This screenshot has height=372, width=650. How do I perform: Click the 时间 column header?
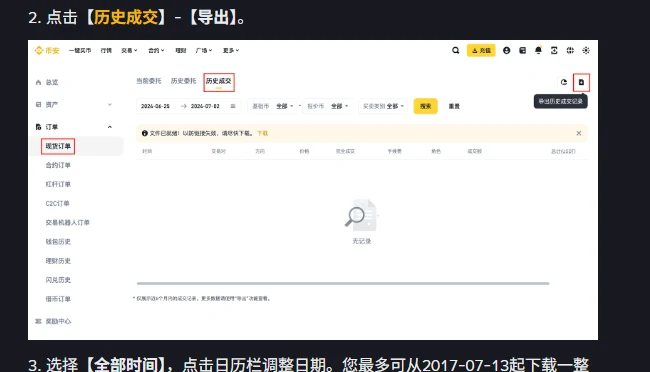click(x=147, y=151)
